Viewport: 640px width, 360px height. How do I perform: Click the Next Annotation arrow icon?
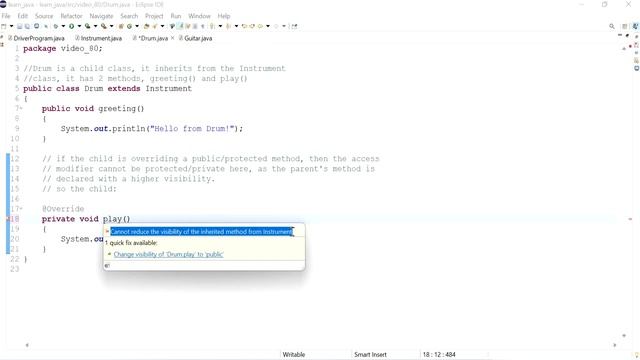[x=212, y=26]
